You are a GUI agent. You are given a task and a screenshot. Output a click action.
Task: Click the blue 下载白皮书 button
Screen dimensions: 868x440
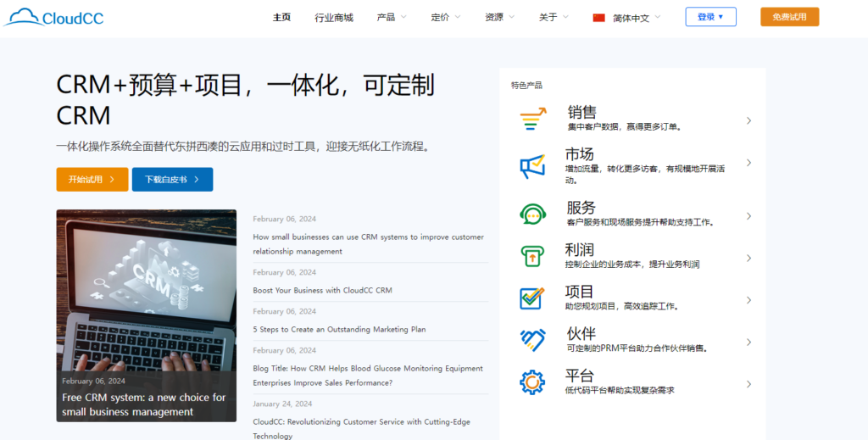pyautogui.click(x=172, y=180)
